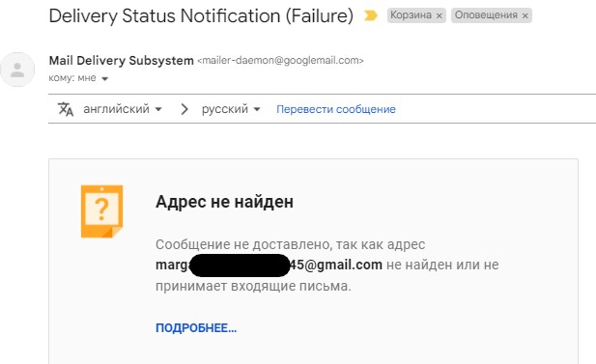Remove the Оповещения label
The height and width of the screenshot is (364, 596).
(525, 15)
